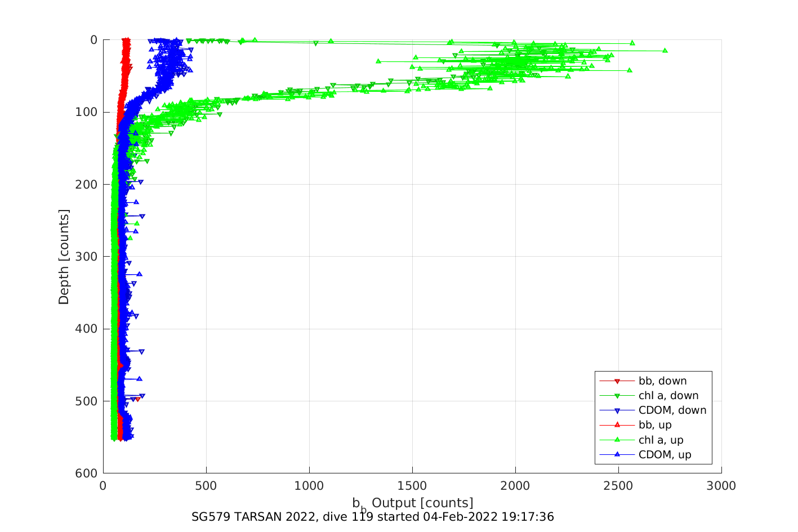Click the chl a peak marker near 2700 counts
Image resolution: width=798 pixels, height=532 pixels.
pyautogui.click(x=665, y=51)
